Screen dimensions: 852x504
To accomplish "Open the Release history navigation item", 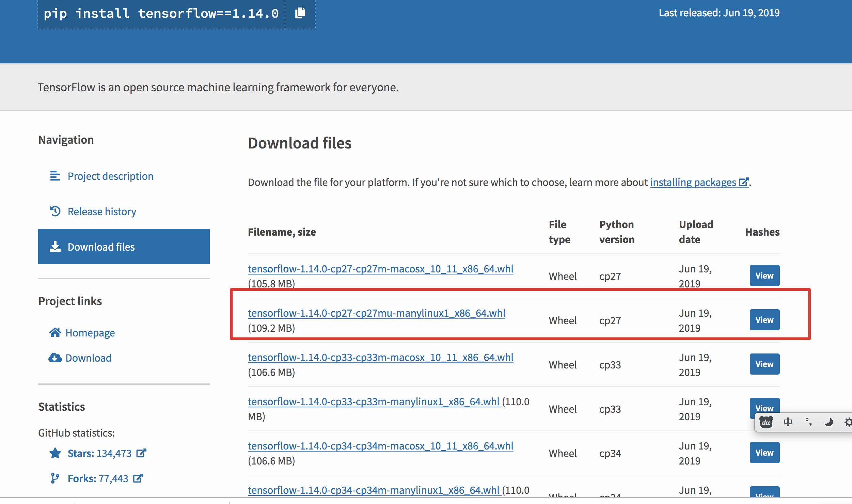I will pyautogui.click(x=102, y=211).
